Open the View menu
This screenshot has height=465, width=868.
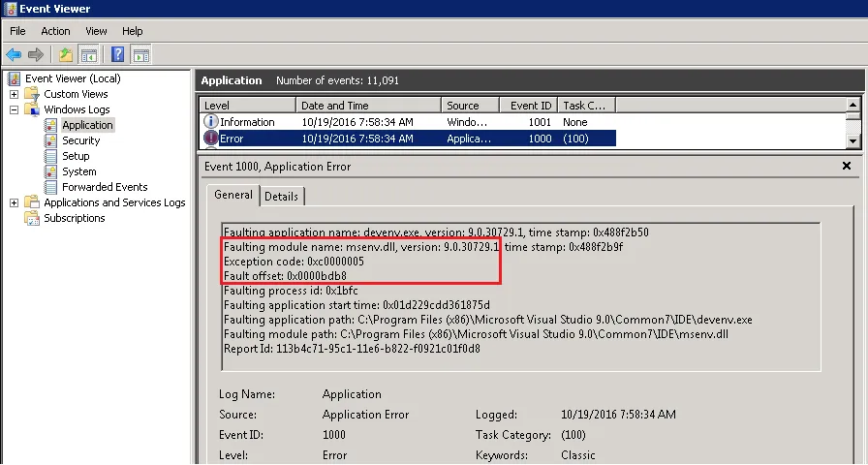[96, 31]
